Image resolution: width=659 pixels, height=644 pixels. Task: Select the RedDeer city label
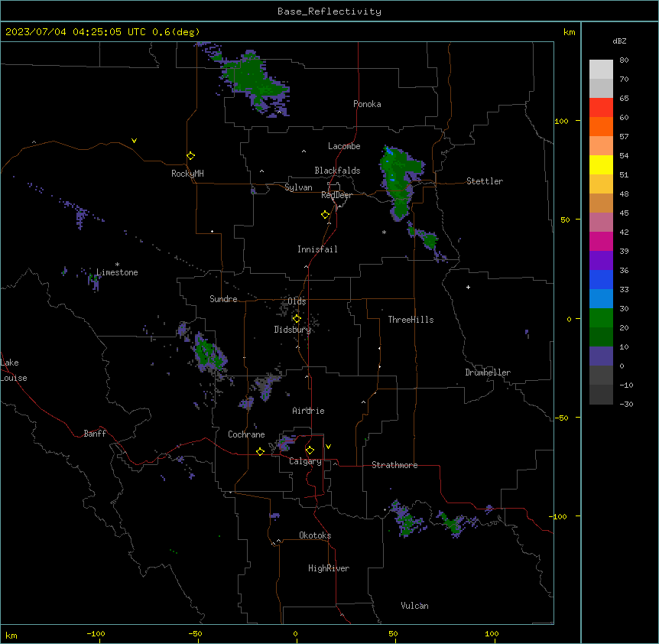[x=336, y=195]
